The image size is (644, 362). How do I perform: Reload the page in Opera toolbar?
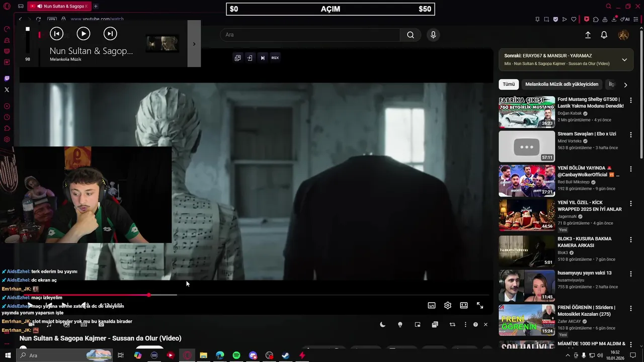38,19
